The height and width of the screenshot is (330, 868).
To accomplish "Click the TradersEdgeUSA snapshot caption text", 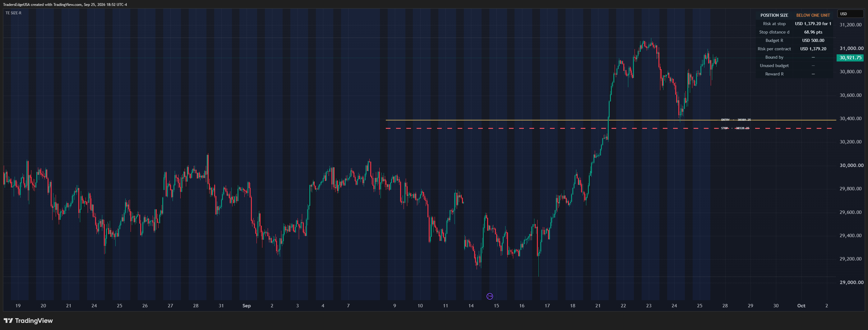I will [x=65, y=5].
